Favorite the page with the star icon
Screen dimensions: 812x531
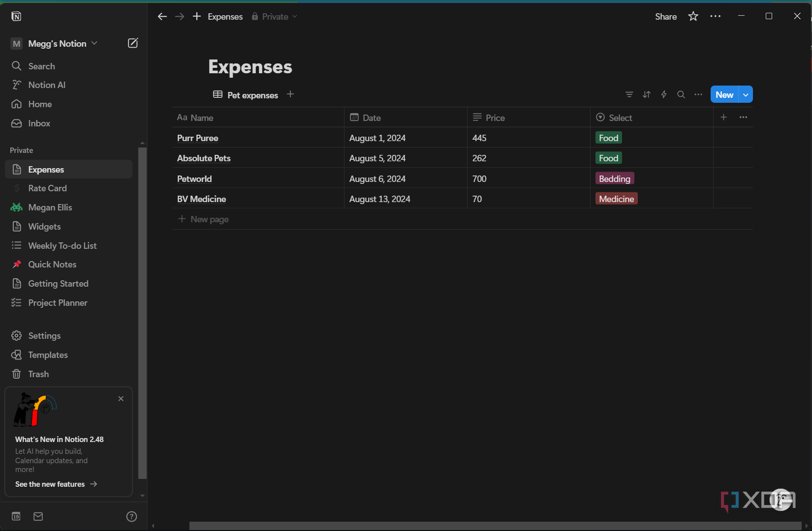coord(693,17)
